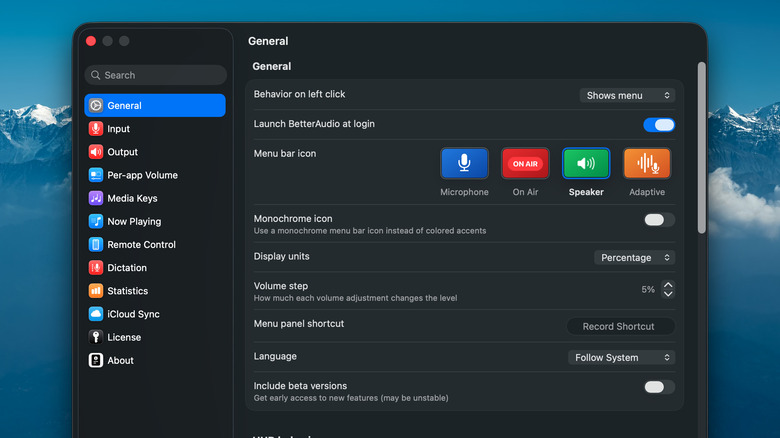
Task: Click the bold Speaker label text
Action: tap(586, 192)
